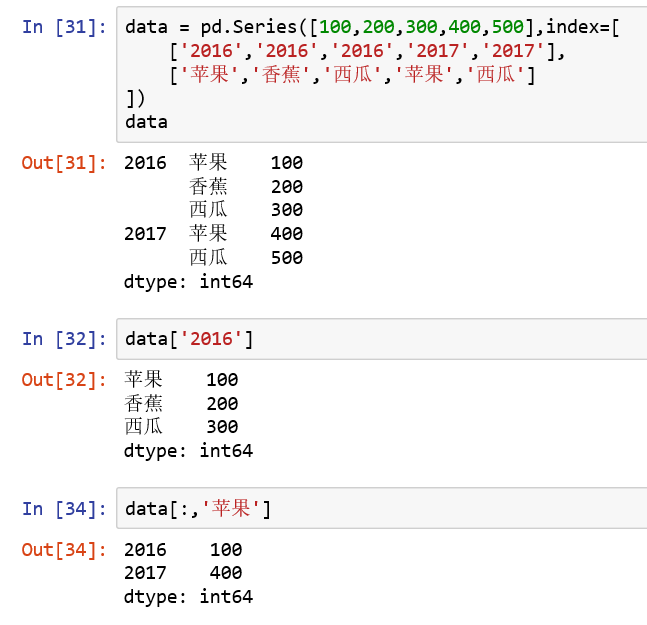Click pd.Series in first code cell
The height and width of the screenshot is (625, 647).
[248, 27]
